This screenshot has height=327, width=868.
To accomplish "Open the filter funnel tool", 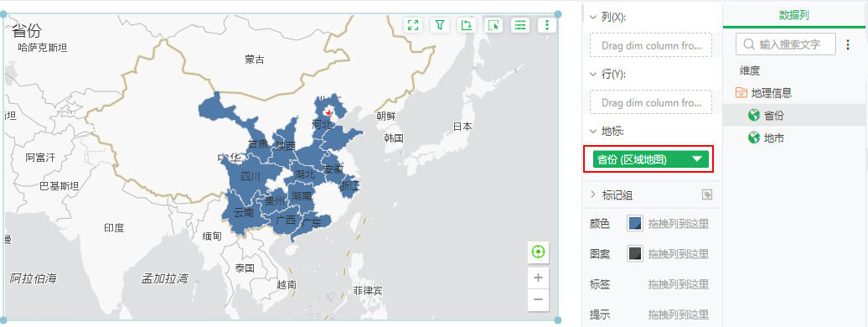I will tap(440, 25).
